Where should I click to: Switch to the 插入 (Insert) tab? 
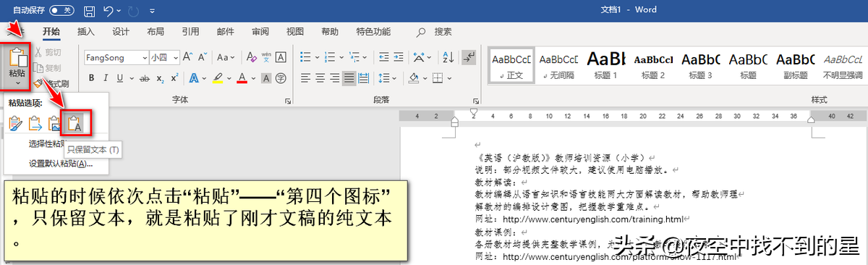pos(86,32)
